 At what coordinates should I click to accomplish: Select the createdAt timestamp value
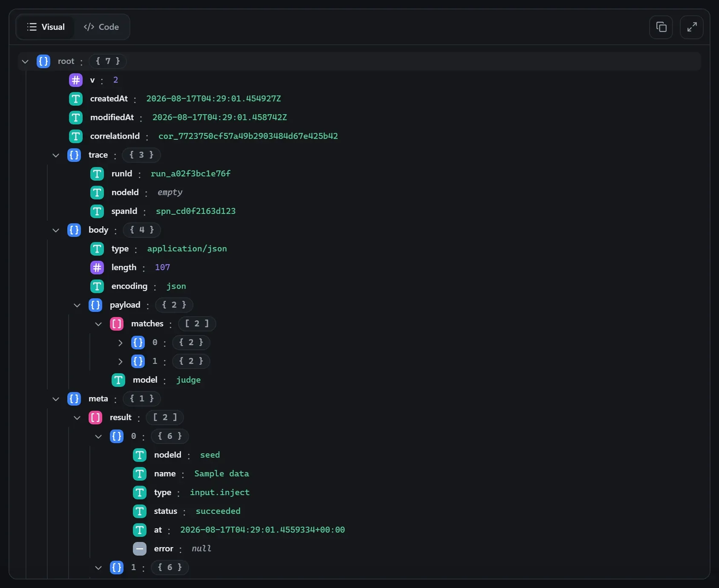click(214, 99)
